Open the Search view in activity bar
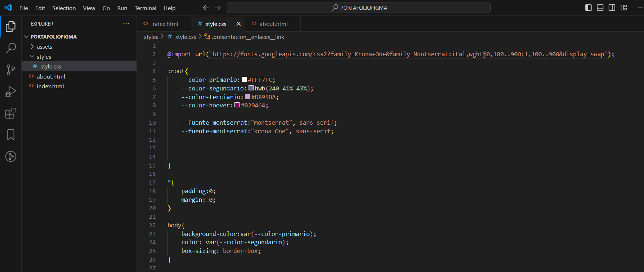The height and width of the screenshot is (272, 644). point(11,48)
